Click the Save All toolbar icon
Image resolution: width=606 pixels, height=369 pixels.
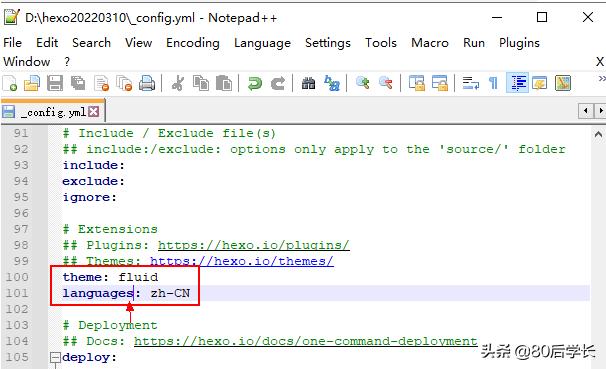coord(78,83)
